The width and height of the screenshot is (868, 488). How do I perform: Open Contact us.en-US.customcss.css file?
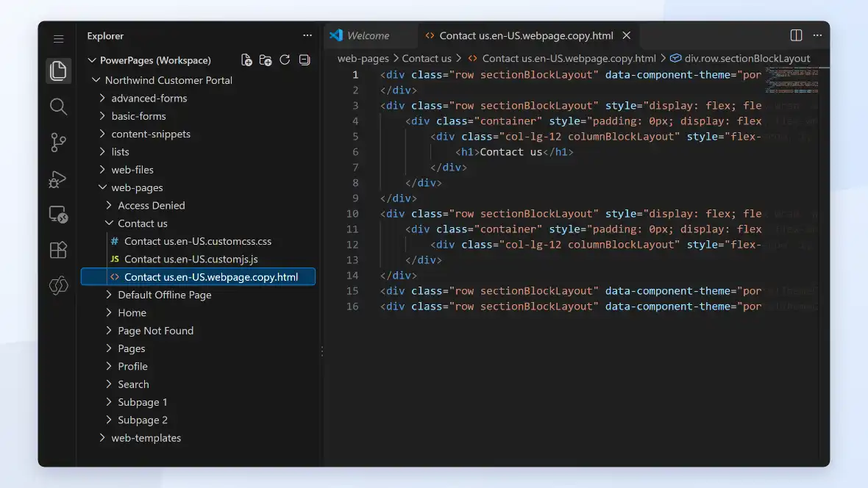pyautogui.click(x=198, y=241)
